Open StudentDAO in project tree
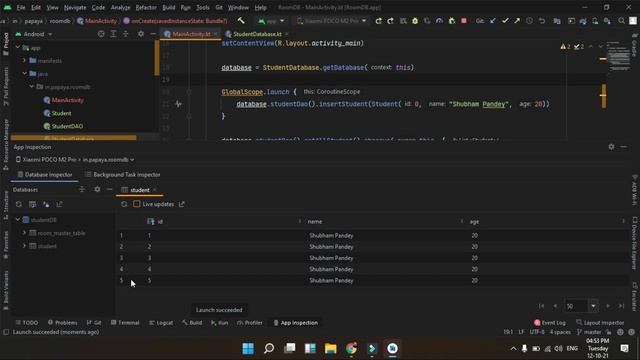 (x=63, y=126)
